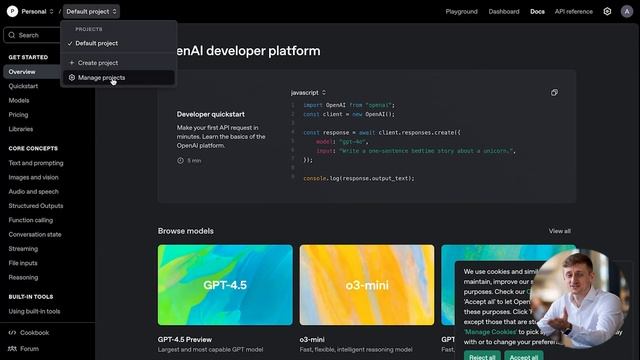
Task: Collapse the Default project dropdown
Action: point(91,11)
